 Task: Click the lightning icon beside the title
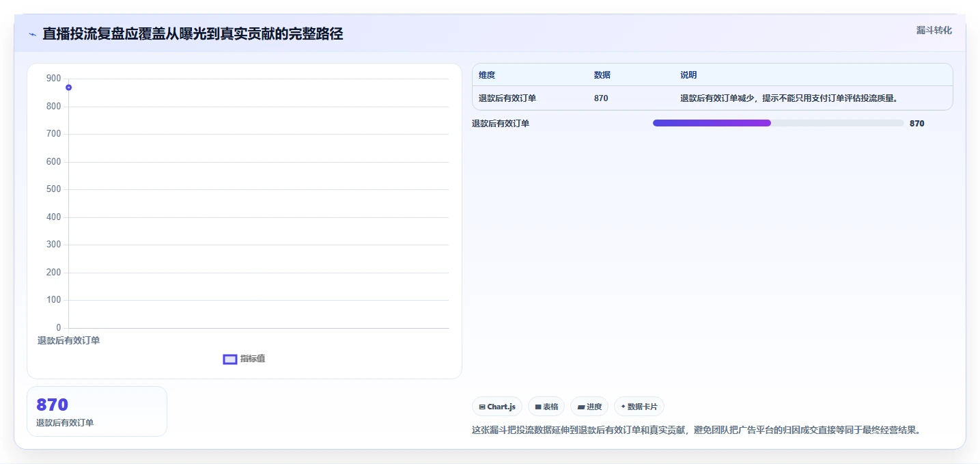pos(33,34)
